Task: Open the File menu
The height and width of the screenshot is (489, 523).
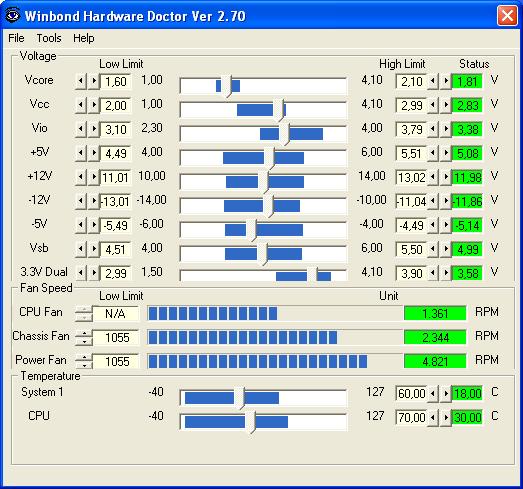Action: click(x=16, y=38)
